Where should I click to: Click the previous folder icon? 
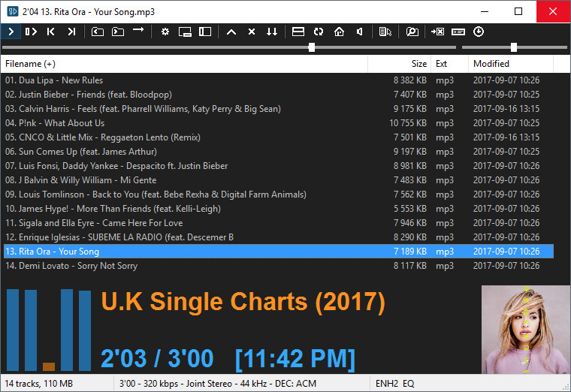[x=98, y=32]
